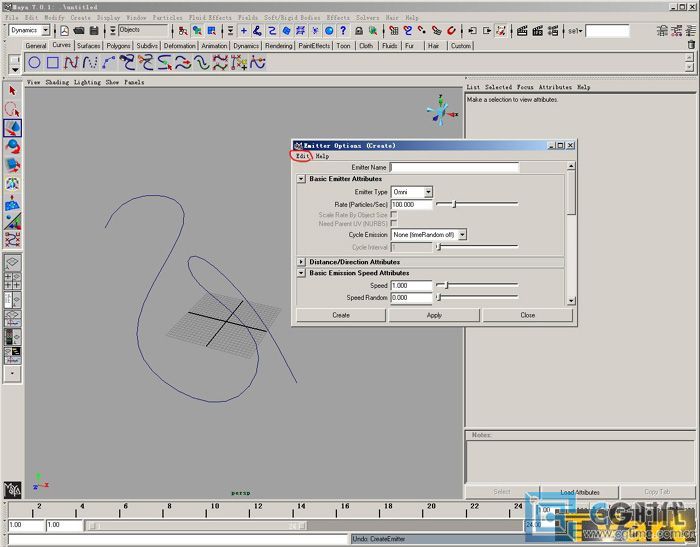Viewport: 700px width, 547px height.
Task: Select by object type mode icon
Action: pos(197,30)
